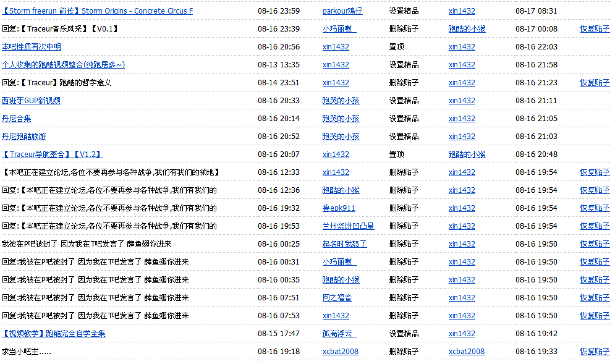615x364 pixels.
Task: Restore the deleted 跑酷的哲学意义 reply
Action: point(595,83)
